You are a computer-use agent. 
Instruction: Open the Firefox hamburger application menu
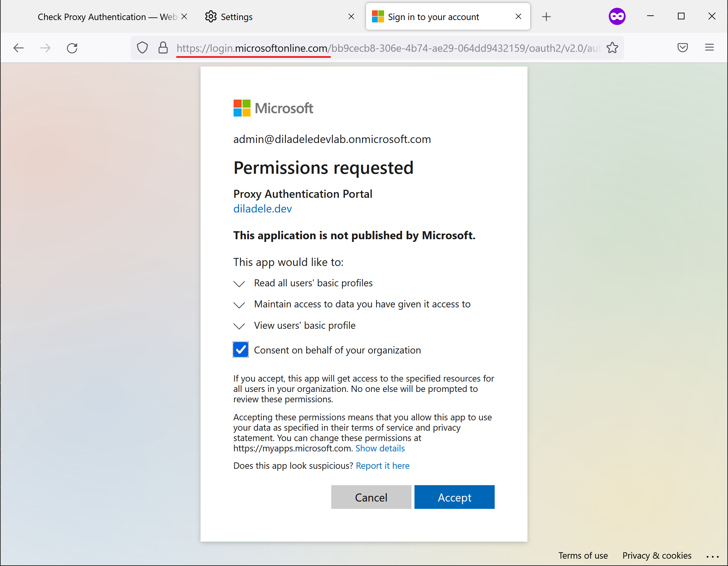pos(709,47)
